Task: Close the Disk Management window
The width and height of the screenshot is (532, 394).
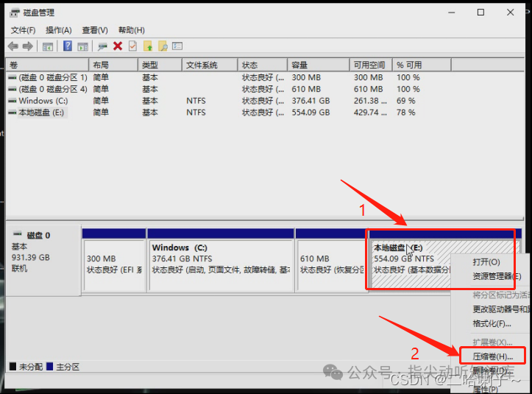Action: (510, 13)
